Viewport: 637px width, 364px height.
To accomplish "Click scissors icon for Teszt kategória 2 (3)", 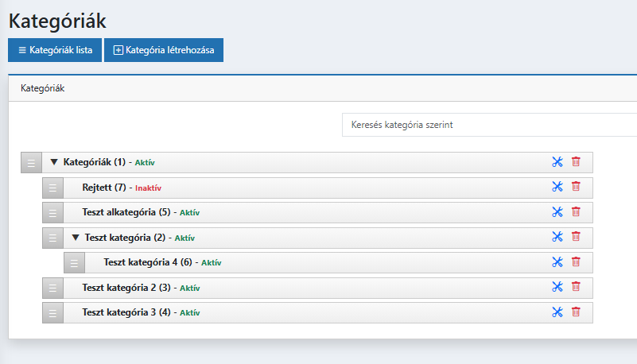I will tap(557, 287).
